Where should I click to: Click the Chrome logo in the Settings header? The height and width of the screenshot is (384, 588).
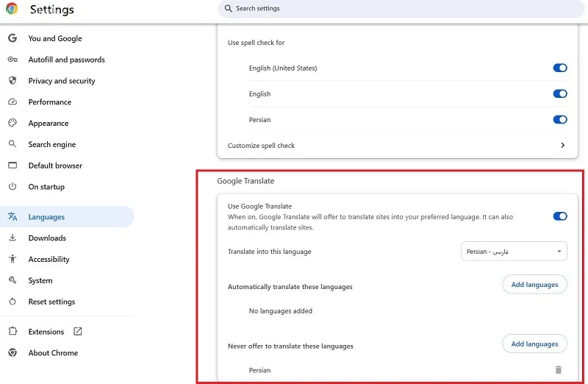point(12,8)
